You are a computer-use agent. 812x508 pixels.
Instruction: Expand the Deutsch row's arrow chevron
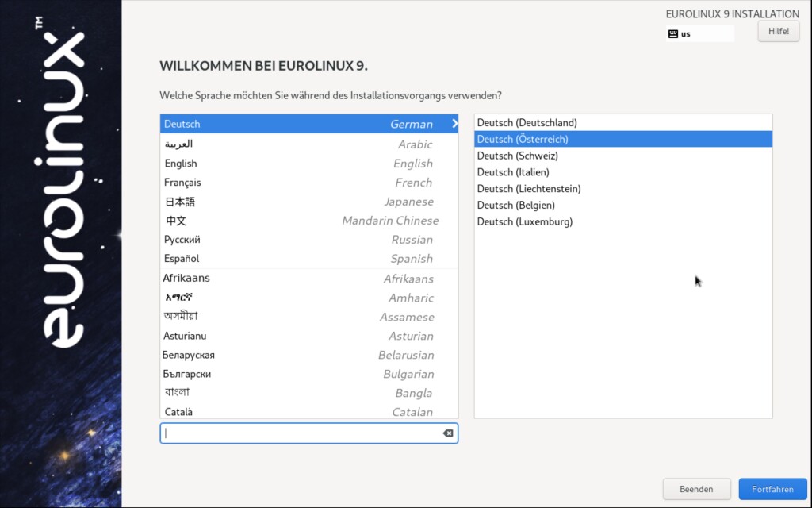(x=454, y=124)
